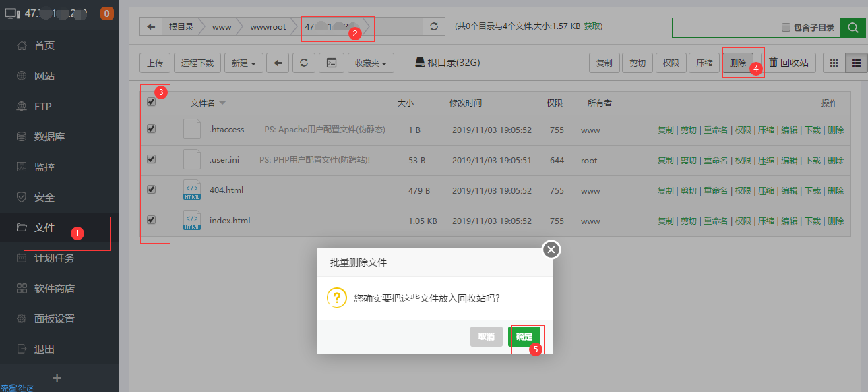Open 数据库 in the sidebar
868x392 pixels.
[49, 136]
